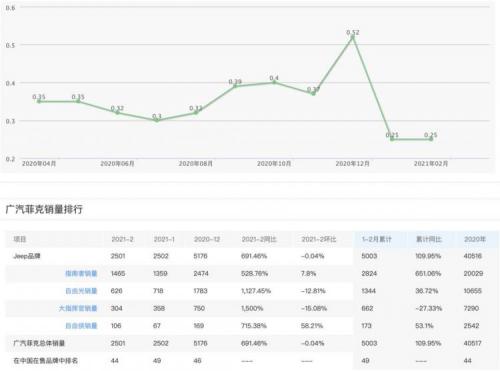The height and width of the screenshot is (371, 500).
Task: Select the lowest 0.3 point marker
Action: [157, 120]
